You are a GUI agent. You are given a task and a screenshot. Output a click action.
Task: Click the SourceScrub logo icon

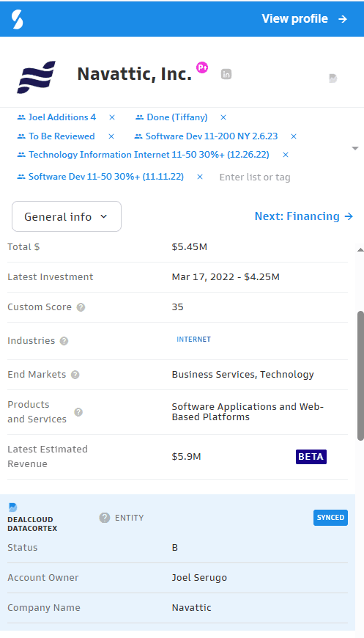[x=17, y=19]
